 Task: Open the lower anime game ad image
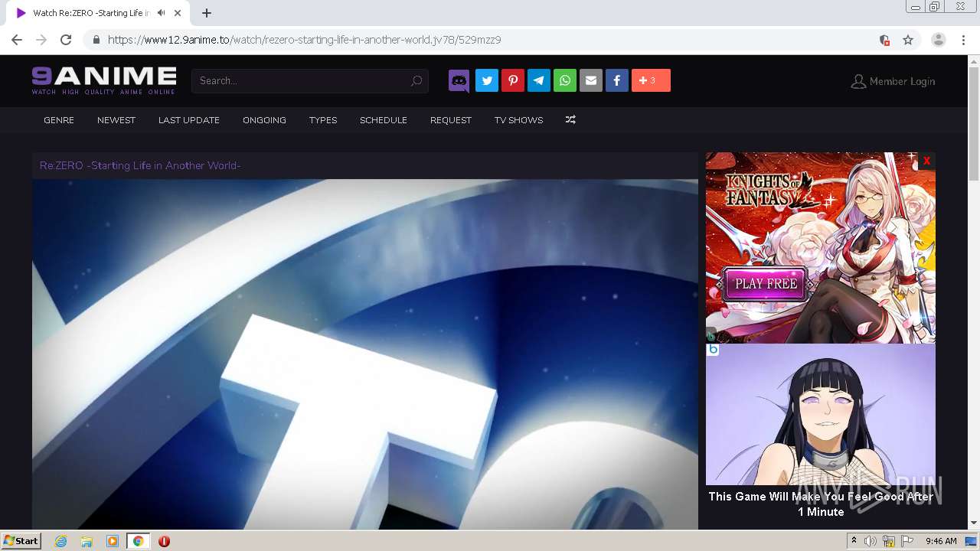point(821,414)
